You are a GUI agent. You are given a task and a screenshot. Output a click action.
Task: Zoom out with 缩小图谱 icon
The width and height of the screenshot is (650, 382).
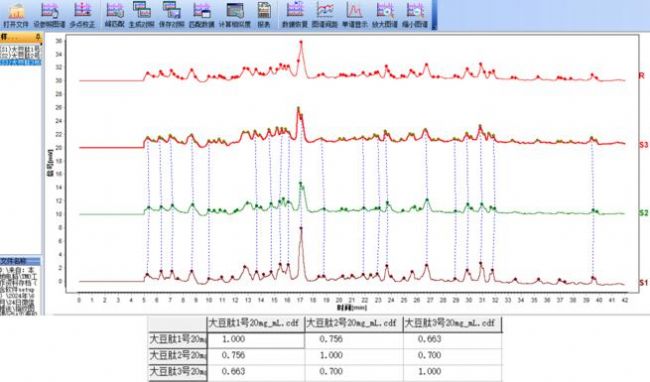point(415,15)
